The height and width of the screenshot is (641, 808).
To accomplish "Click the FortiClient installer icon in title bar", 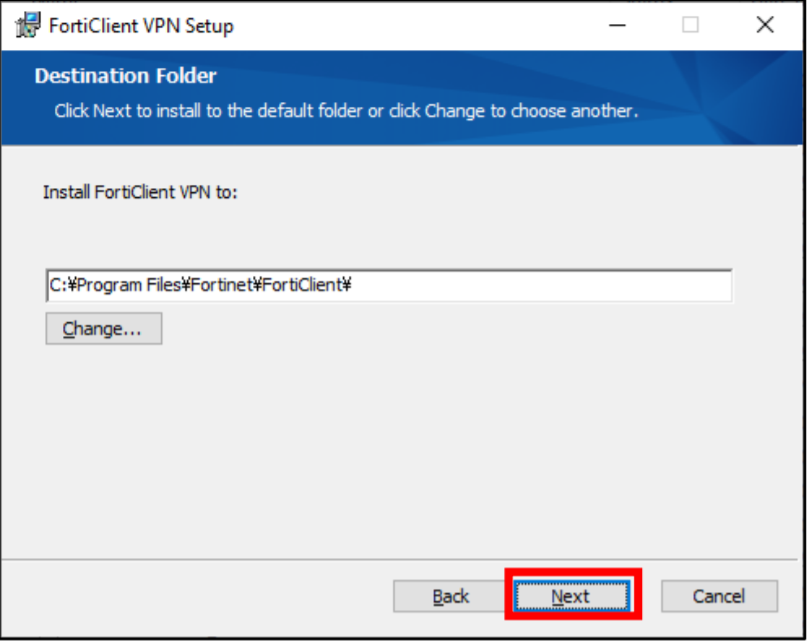I will pos(28,25).
